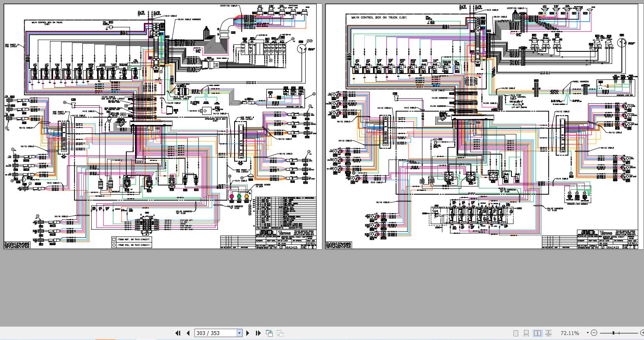Click the 72.11% zoom value
Viewport: 644px width, 340px height.
[x=570, y=333]
